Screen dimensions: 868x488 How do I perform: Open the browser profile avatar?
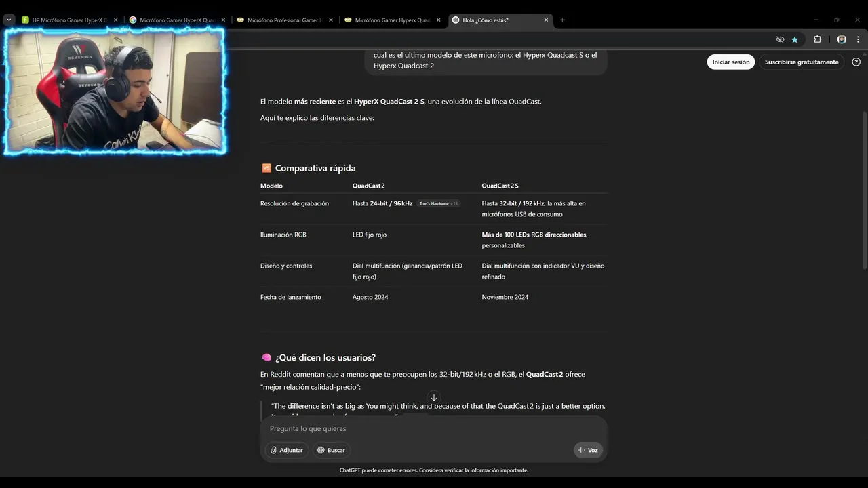pos(842,39)
